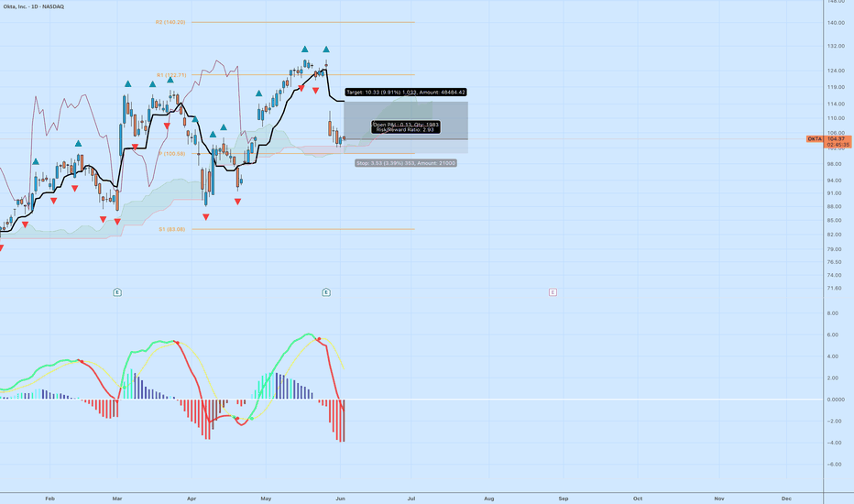This screenshot has width=854, height=504.
Task: Click −6.00 on the MACD scale
Action: [835, 465]
